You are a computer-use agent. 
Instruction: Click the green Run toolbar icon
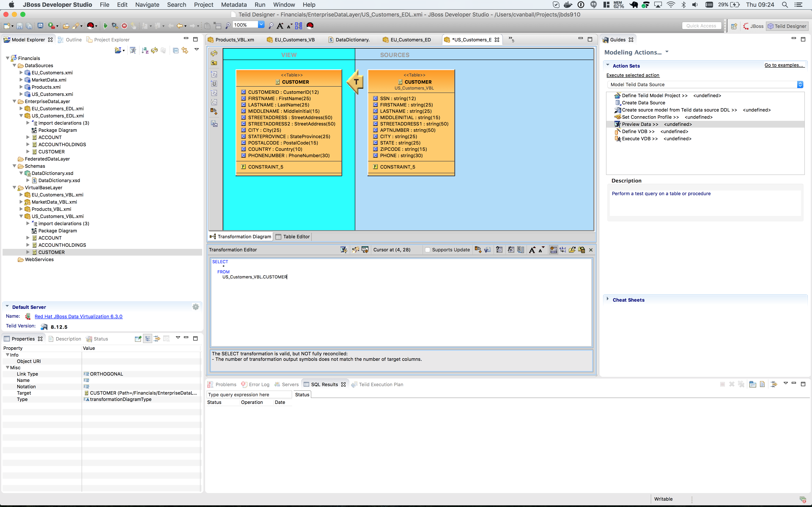coord(105,26)
